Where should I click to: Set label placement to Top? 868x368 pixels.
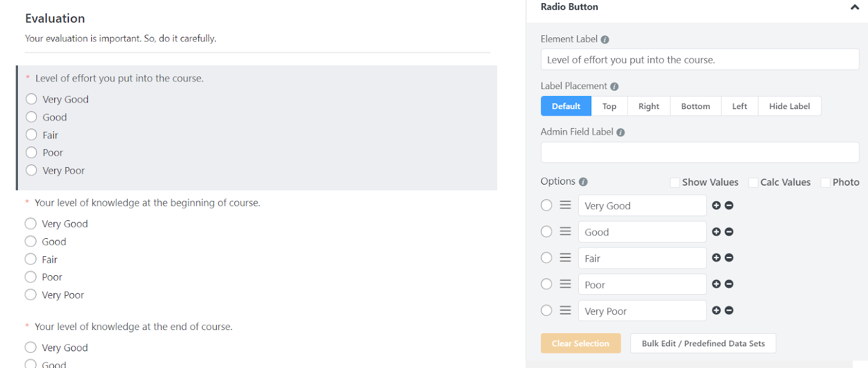pos(609,106)
